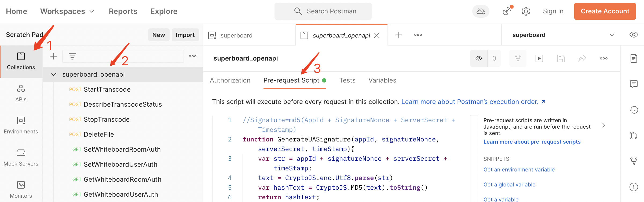
Task: Focus the collections filter input field
Action: tap(123, 56)
